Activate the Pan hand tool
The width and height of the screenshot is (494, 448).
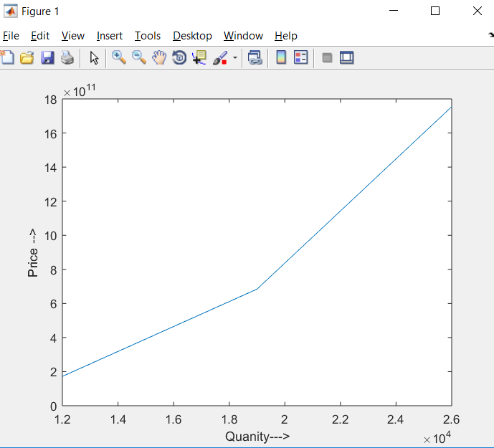click(x=159, y=58)
